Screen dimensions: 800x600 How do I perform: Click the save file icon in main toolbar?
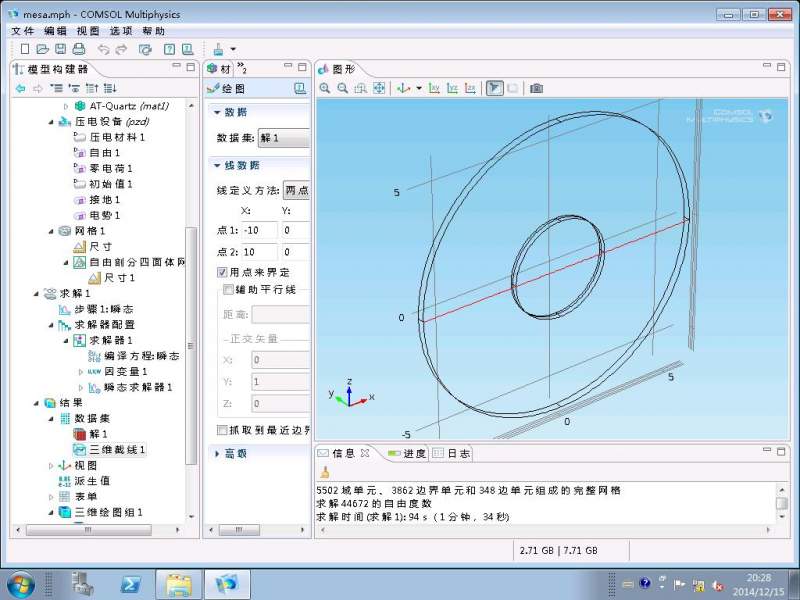[61, 49]
